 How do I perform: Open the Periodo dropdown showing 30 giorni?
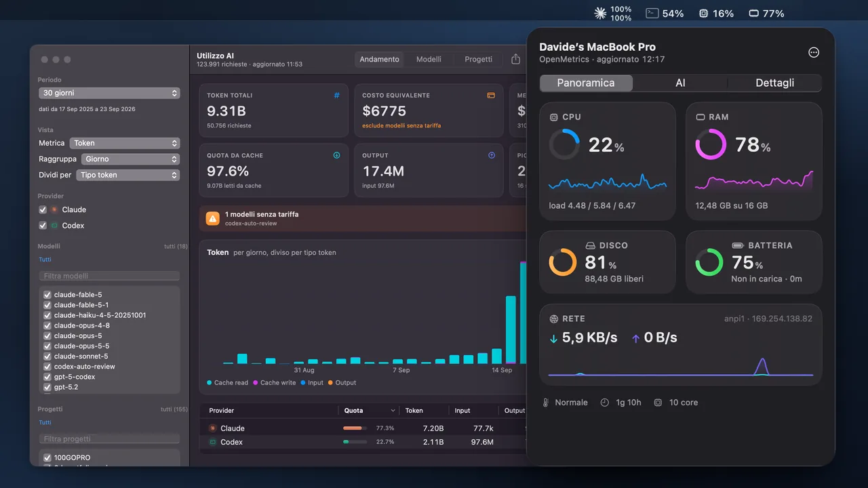click(109, 93)
